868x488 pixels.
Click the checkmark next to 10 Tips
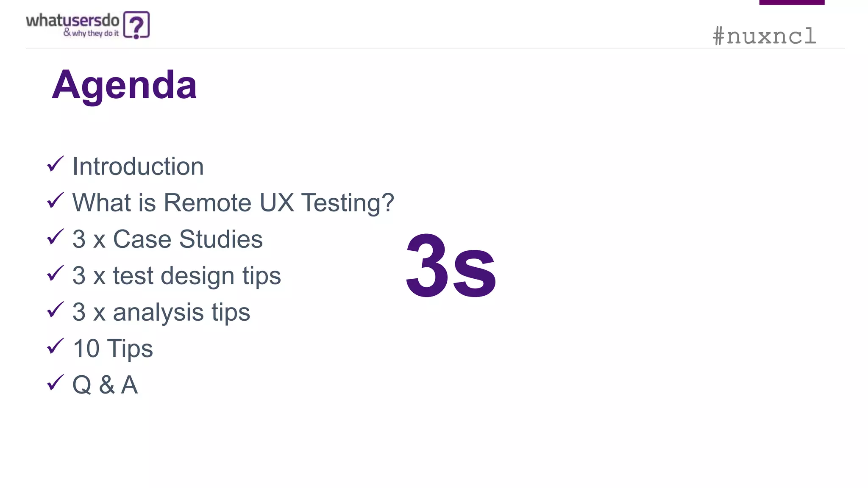pos(55,346)
